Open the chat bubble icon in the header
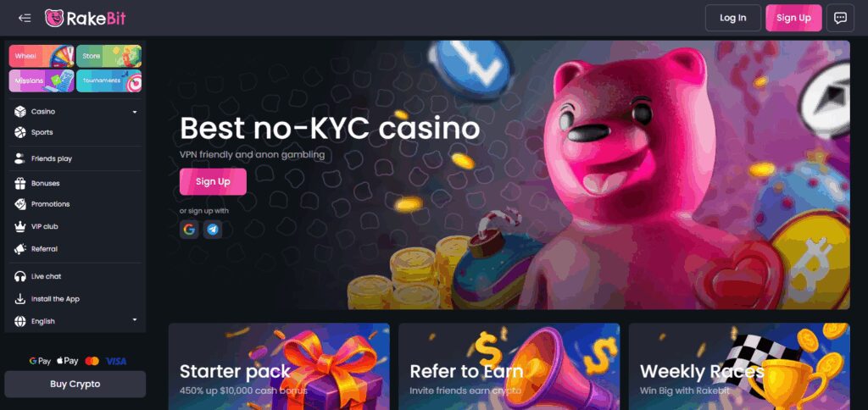Viewport: 868px width, 410px height. 840,18
